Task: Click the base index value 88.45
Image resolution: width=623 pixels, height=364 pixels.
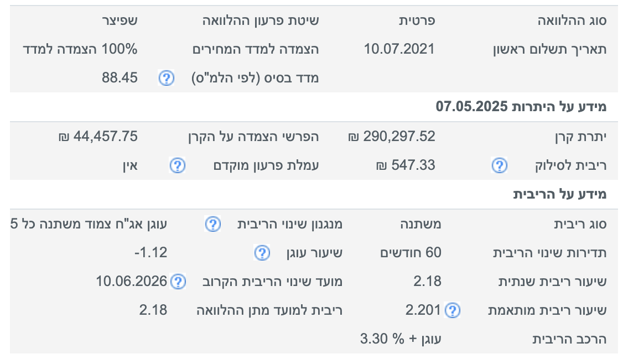Action: click(x=120, y=78)
